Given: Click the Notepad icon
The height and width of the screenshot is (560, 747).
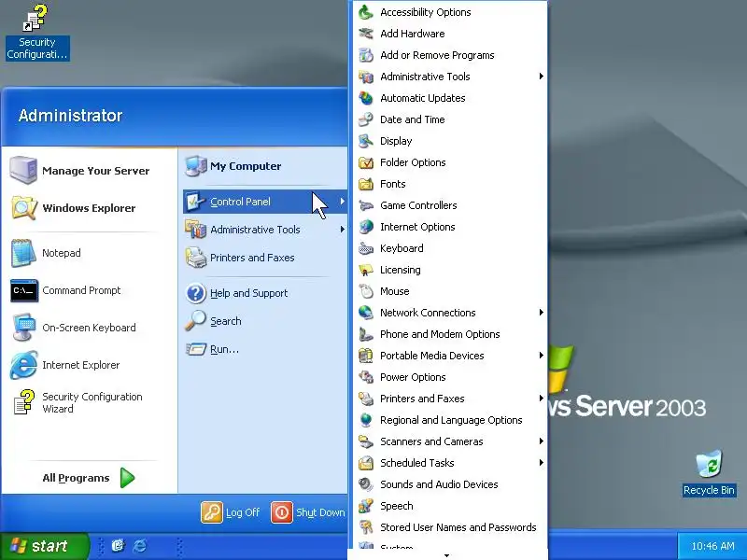Looking at the screenshot, I should pyautogui.click(x=23, y=253).
